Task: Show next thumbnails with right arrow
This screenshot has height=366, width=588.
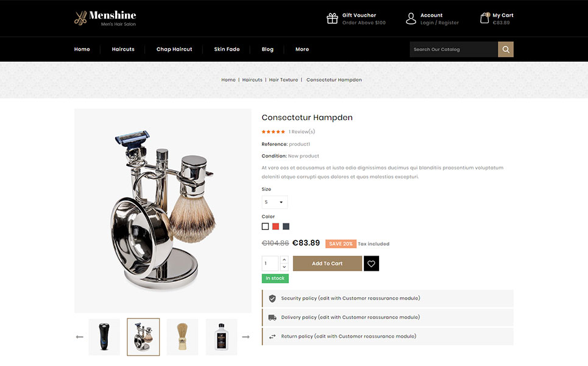Action: coord(246,337)
